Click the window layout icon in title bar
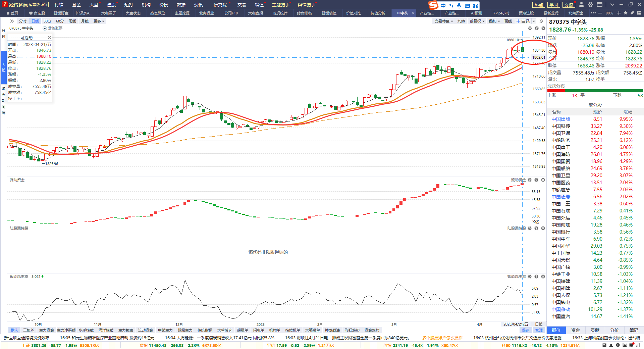The width and height of the screenshot is (644, 349). [x=600, y=5]
